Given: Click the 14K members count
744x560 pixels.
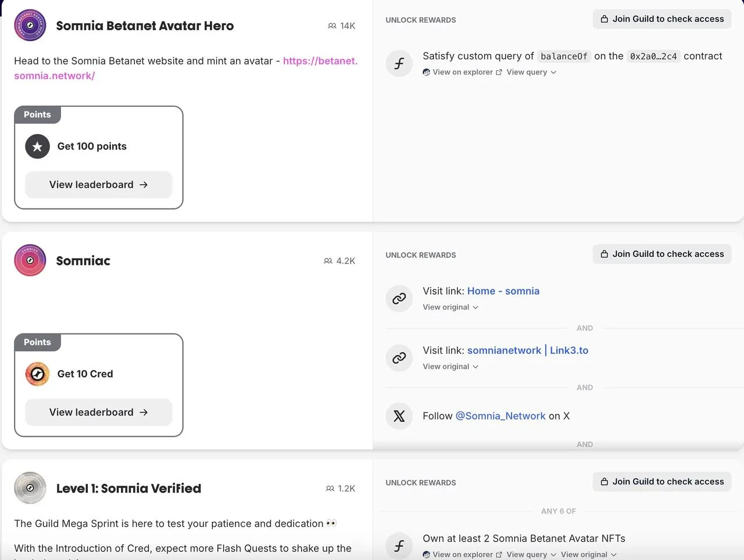Looking at the screenshot, I should tap(342, 26).
